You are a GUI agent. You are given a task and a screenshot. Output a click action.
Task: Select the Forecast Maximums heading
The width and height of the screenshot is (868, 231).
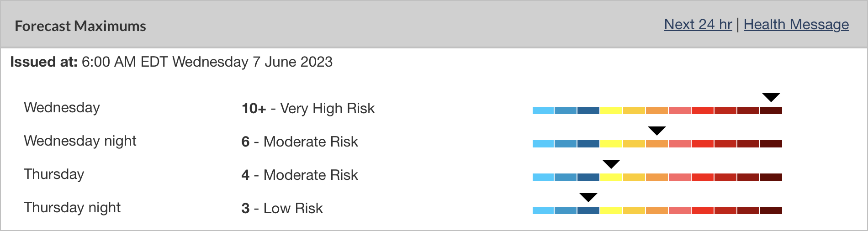tap(80, 26)
